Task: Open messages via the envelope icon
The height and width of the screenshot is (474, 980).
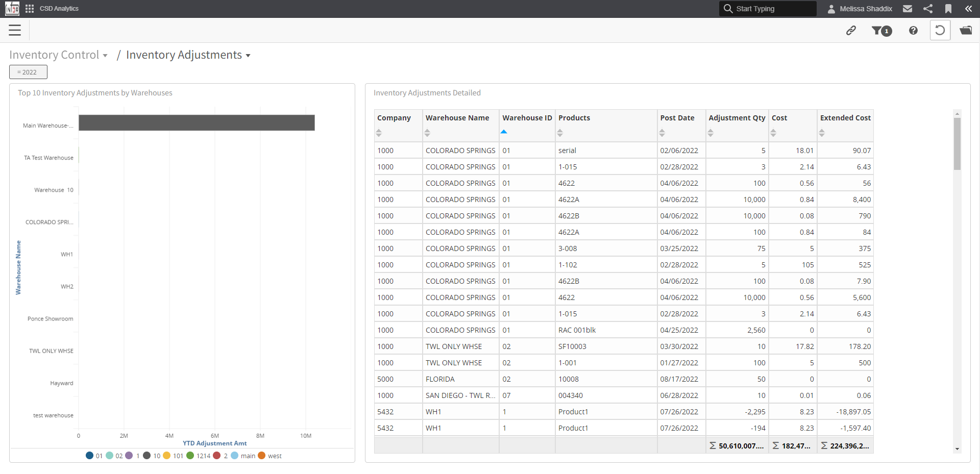Action: (x=908, y=8)
